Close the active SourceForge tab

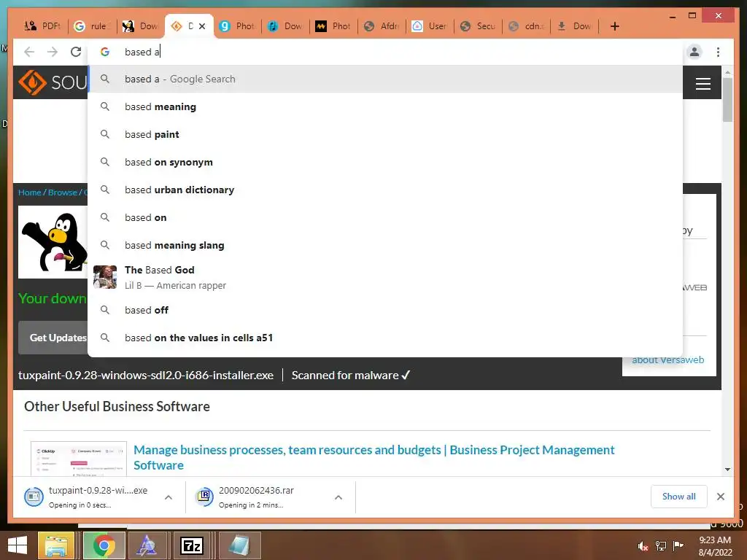202,26
